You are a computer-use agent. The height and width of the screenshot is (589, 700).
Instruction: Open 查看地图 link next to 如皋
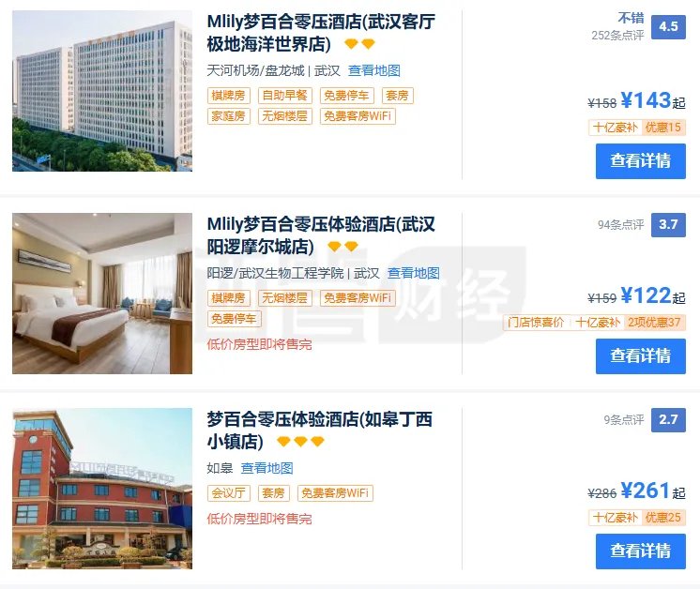(x=267, y=468)
